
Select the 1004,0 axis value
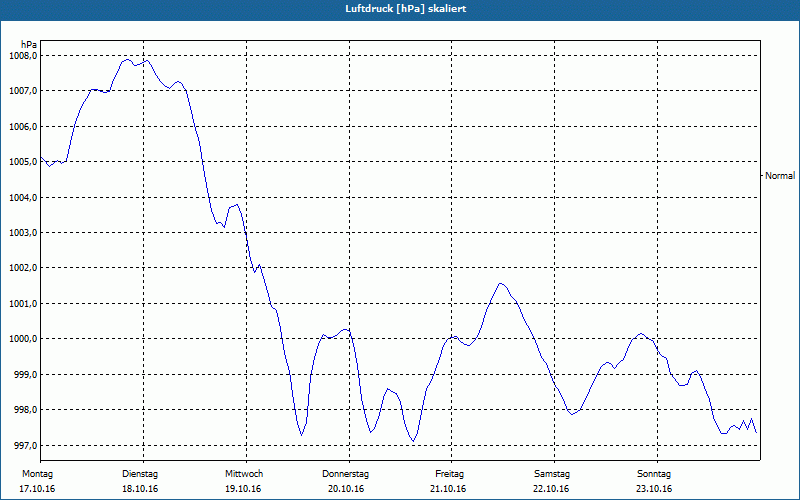coord(23,197)
